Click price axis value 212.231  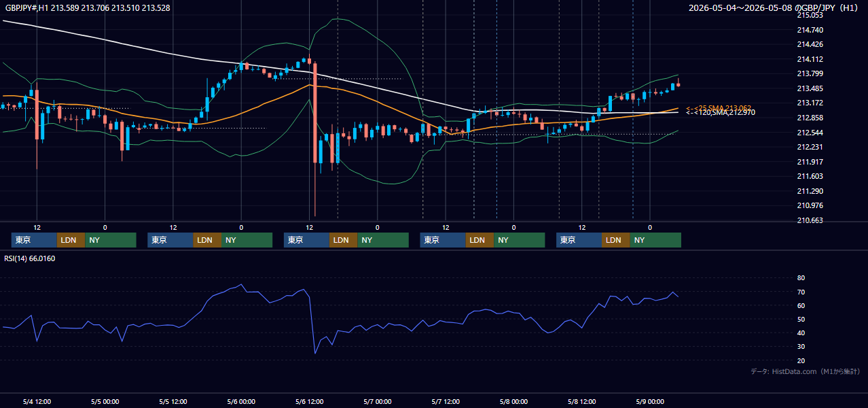point(810,147)
